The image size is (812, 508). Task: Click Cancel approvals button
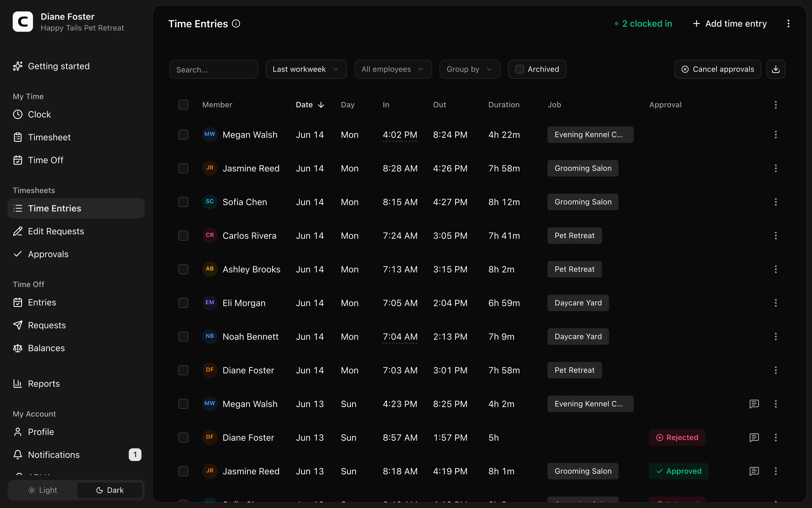pos(717,69)
